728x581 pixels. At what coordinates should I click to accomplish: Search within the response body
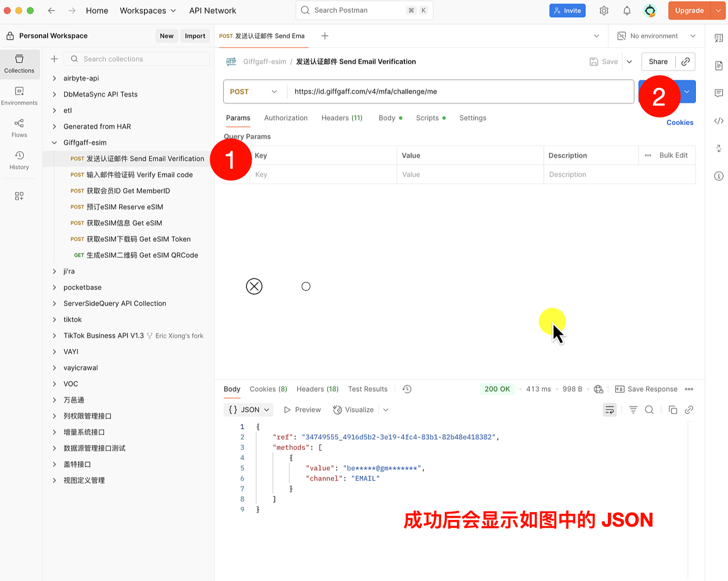649,410
